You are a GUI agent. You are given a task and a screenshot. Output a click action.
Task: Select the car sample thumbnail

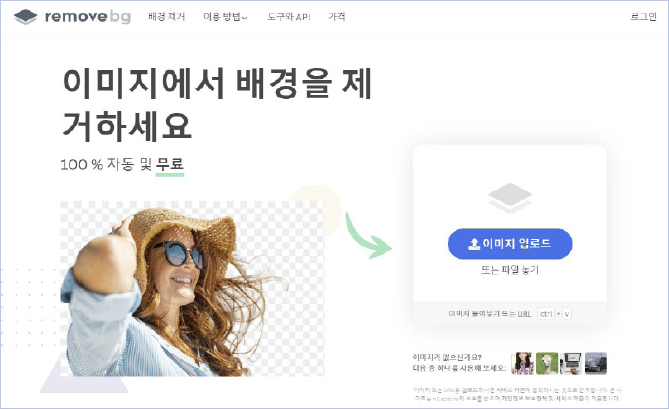tap(596, 363)
